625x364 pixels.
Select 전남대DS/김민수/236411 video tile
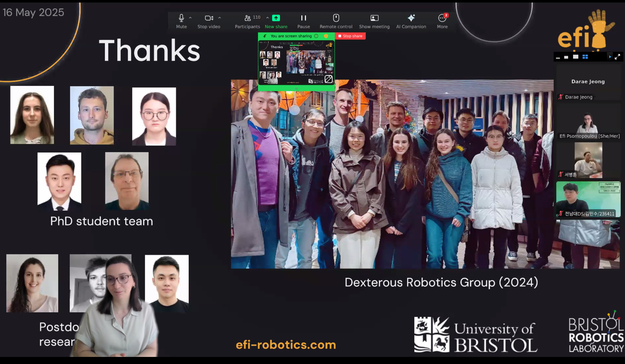(x=588, y=199)
